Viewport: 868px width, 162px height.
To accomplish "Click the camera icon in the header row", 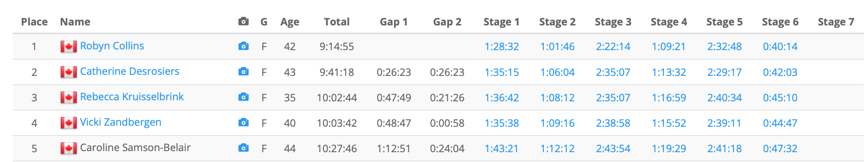I will (243, 21).
